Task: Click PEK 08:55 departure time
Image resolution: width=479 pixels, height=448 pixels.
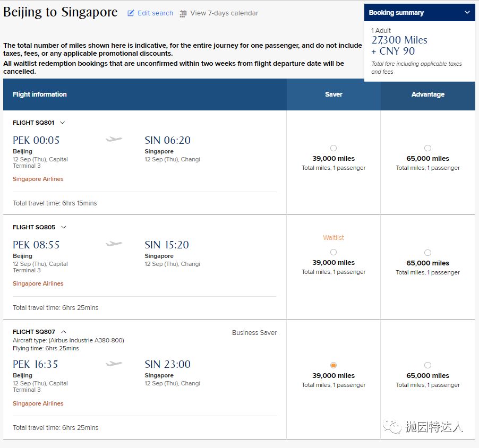Action: point(36,245)
